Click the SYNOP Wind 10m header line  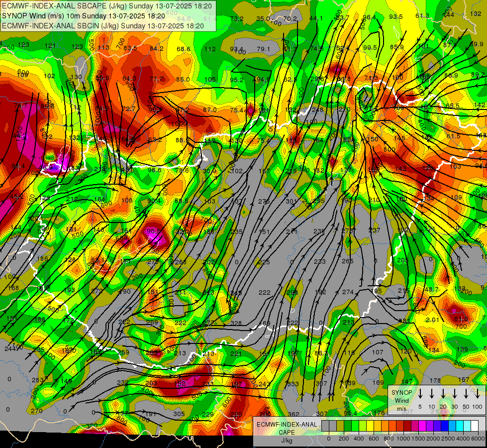[x=84, y=16]
